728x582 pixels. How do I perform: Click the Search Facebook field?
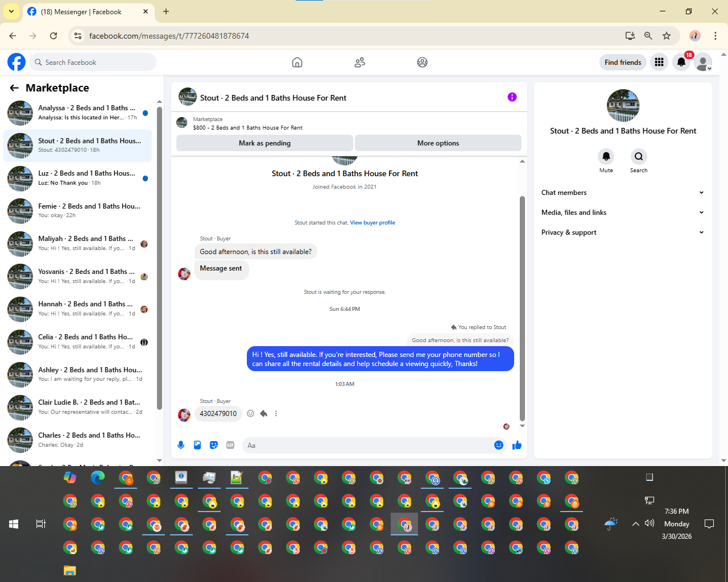click(93, 62)
